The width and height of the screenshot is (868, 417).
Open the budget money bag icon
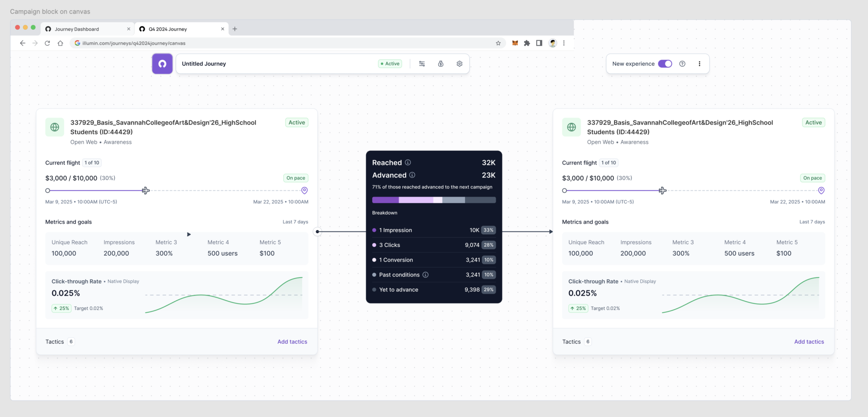(x=441, y=64)
